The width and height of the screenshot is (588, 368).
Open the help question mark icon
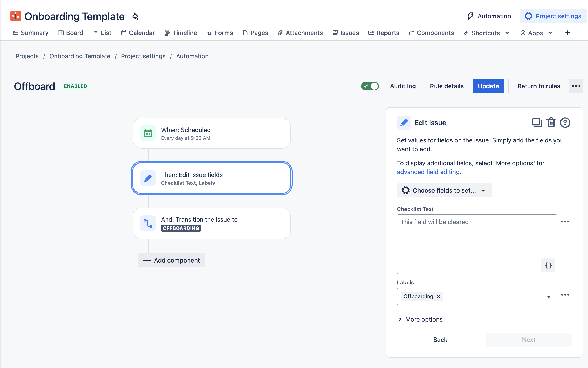pyautogui.click(x=565, y=122)
